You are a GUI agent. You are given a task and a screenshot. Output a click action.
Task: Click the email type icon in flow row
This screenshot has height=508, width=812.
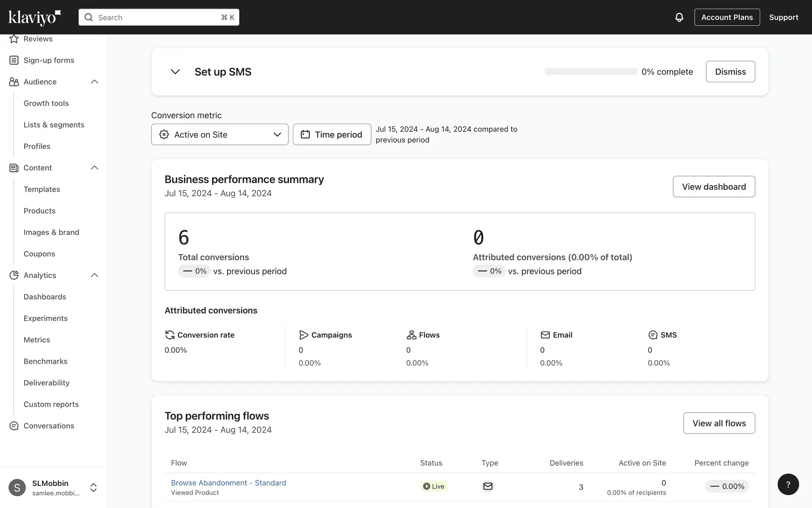coord(488,486)
